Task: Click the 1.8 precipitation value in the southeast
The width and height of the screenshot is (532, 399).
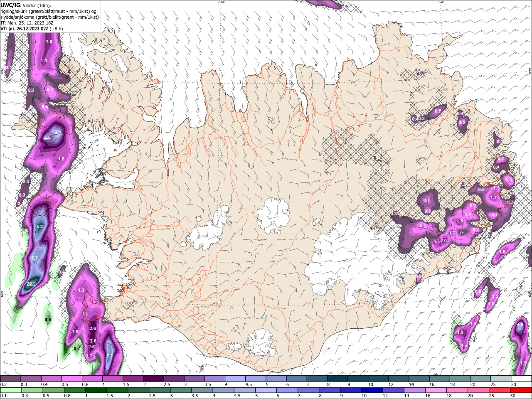Action: (x=460, y=221)
